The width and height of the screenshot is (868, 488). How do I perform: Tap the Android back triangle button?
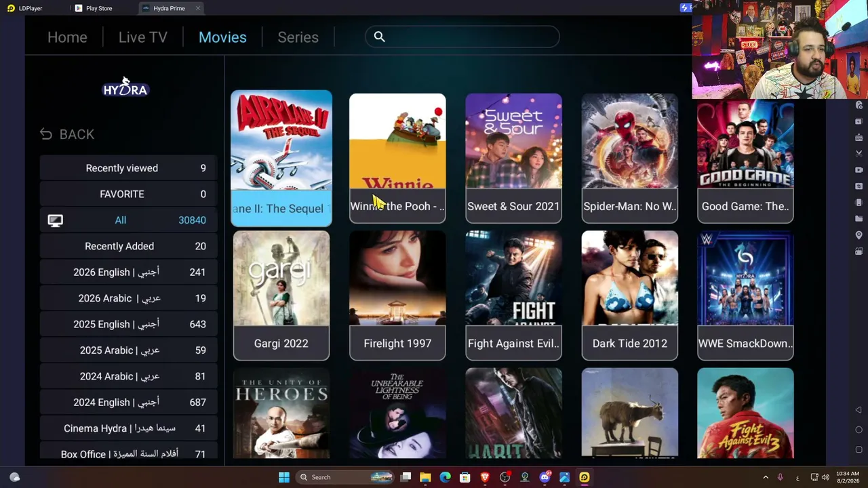pyautogui.click(x=859, y=410)
